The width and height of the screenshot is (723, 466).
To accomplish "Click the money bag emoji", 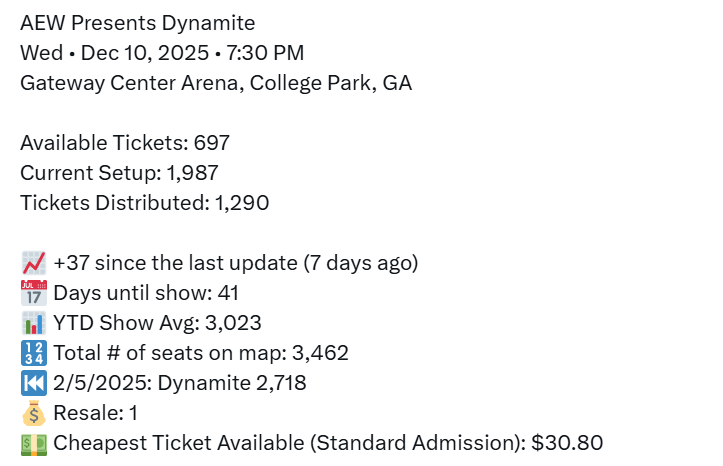I will [x=33, y=413].
